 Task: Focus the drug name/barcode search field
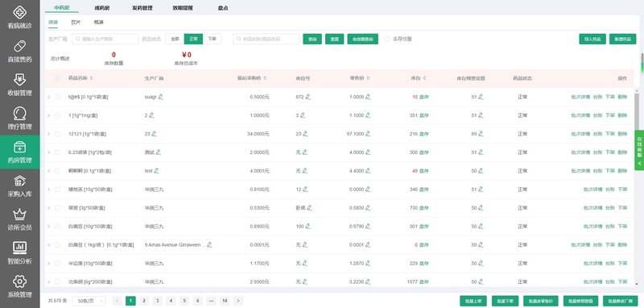[266, 39]
